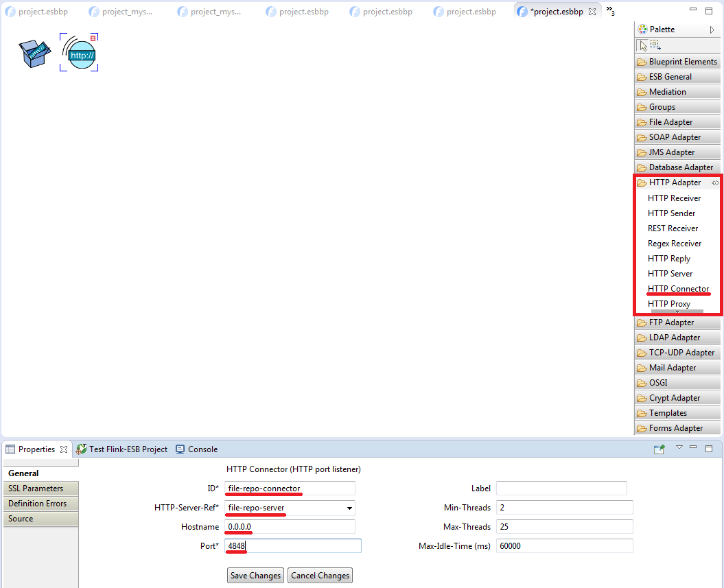Pin the Properties view to selection

659,449
